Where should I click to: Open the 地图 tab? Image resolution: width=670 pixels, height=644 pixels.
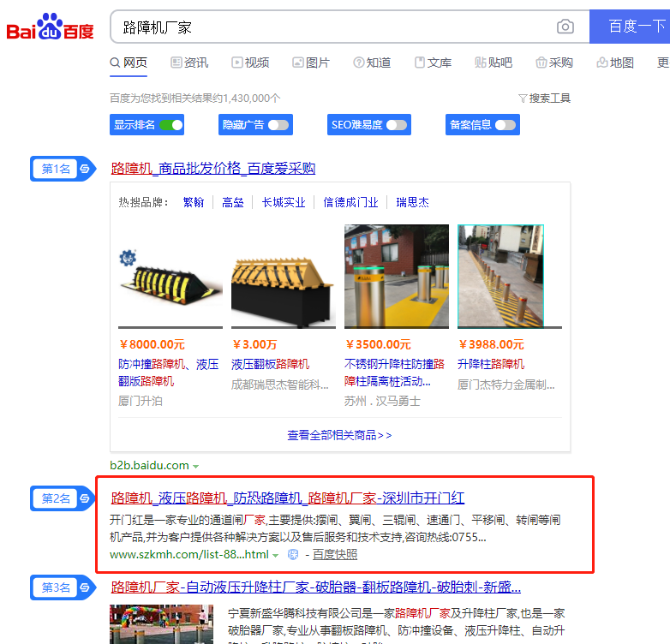pos(615,63)
